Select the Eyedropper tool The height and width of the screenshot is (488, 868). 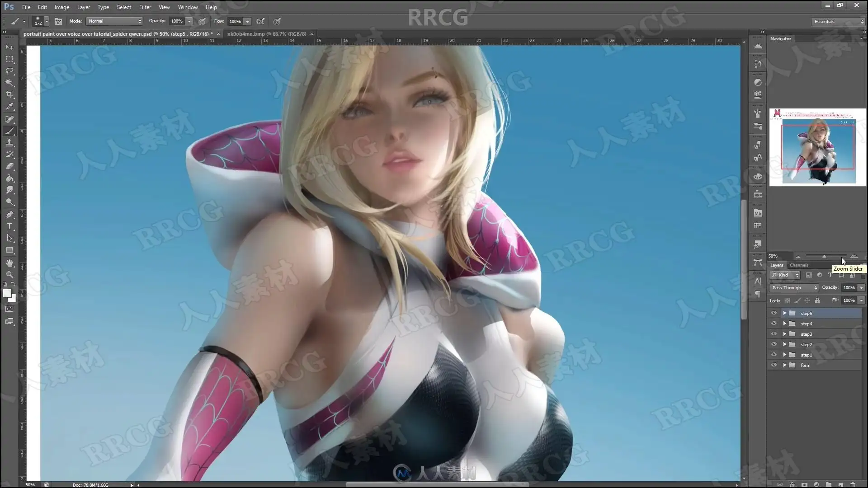click(9, 107)
